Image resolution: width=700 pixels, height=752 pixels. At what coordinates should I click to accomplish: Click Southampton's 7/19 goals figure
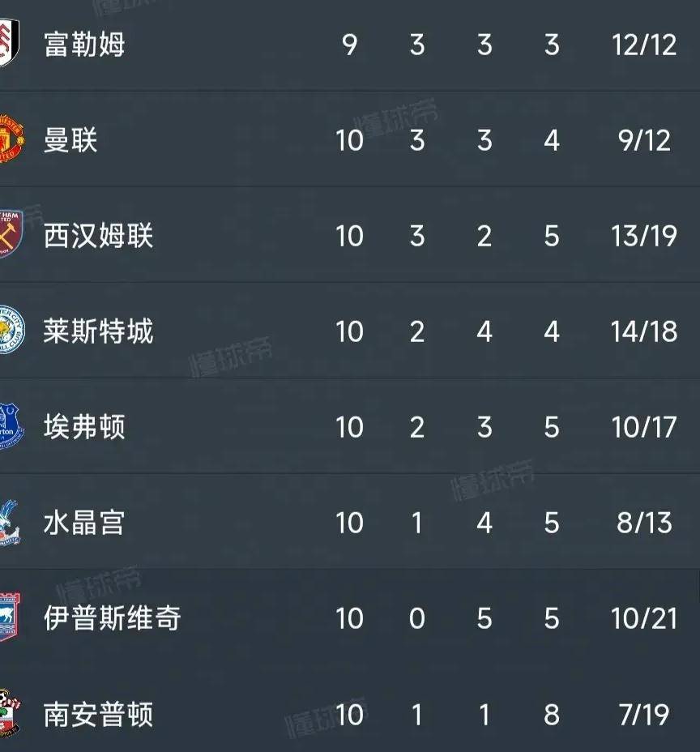644,715
